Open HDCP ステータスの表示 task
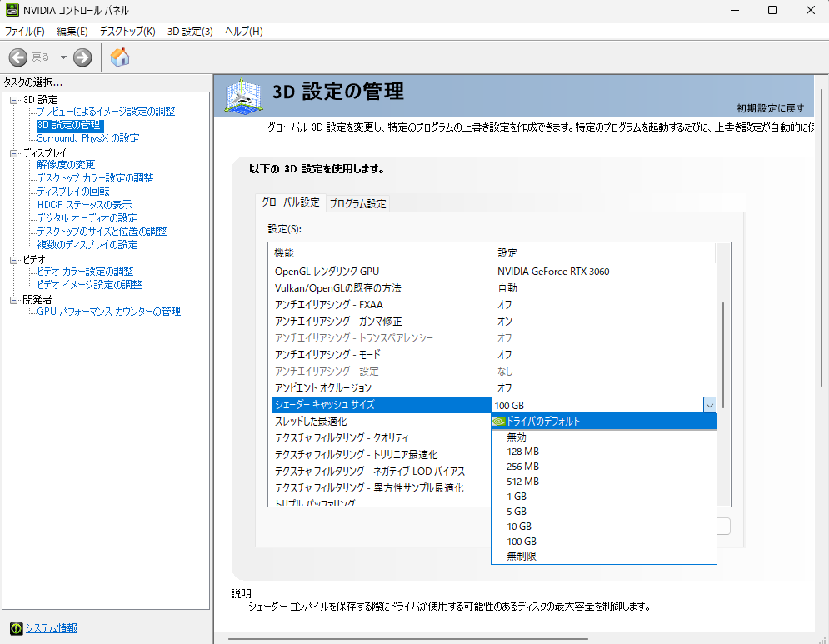 coord(85,205)
